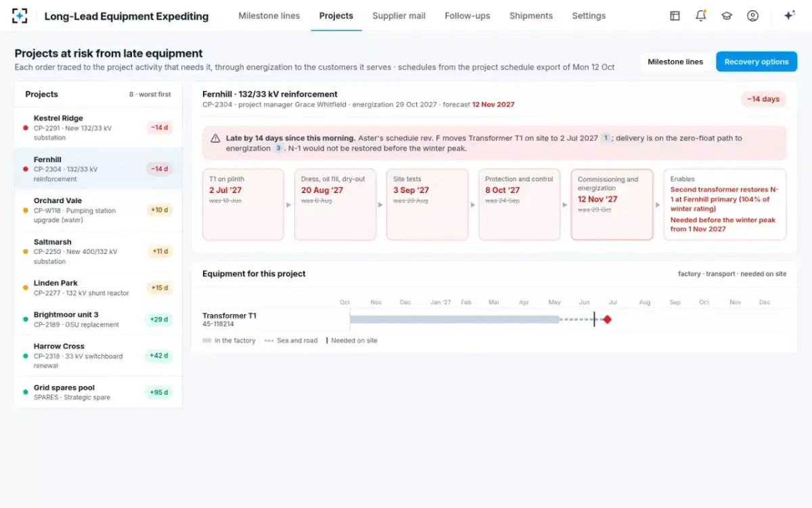This screenshot has height=508, width=812.
Task: Click the "forecast 12 Nov 2027" text
Action: 478,105
